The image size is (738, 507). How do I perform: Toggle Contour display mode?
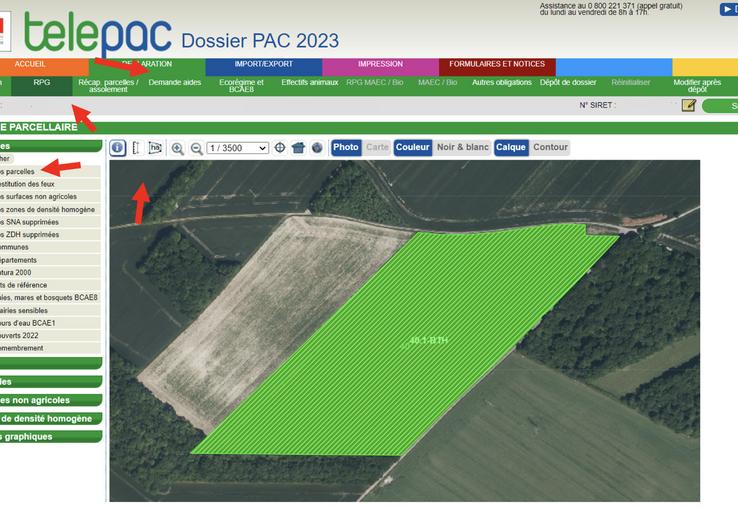(550, 147)
